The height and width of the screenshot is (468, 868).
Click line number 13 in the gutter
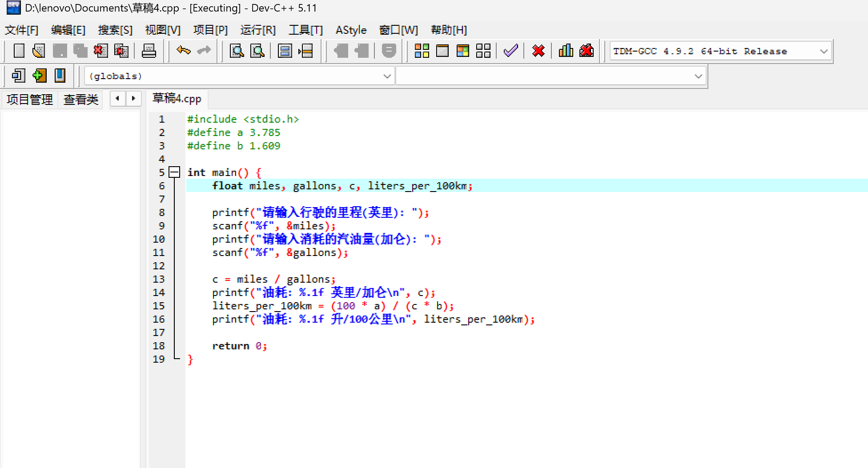(159, 279)
